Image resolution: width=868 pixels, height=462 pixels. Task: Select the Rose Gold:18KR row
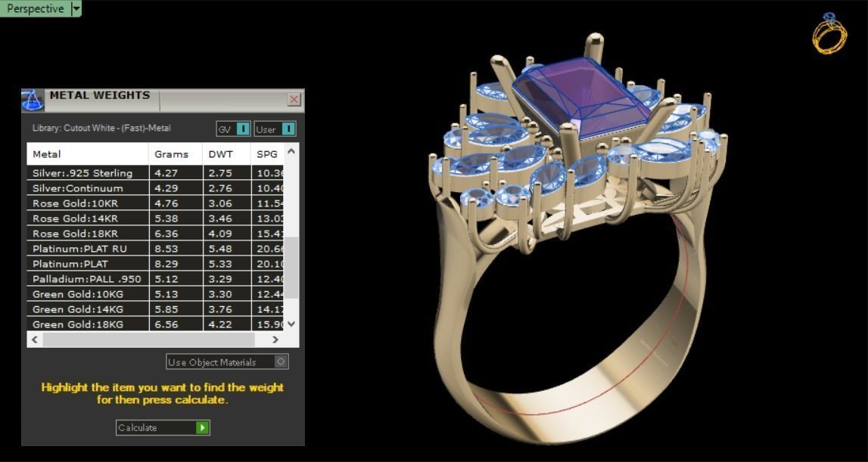[156, 234]
